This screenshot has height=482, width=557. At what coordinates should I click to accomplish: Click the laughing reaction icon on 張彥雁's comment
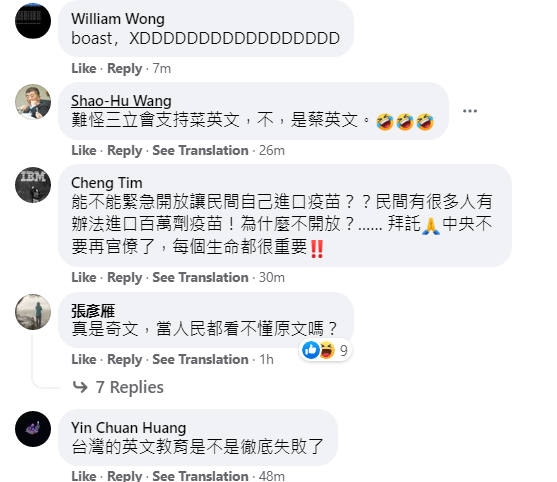click(326, 350)
